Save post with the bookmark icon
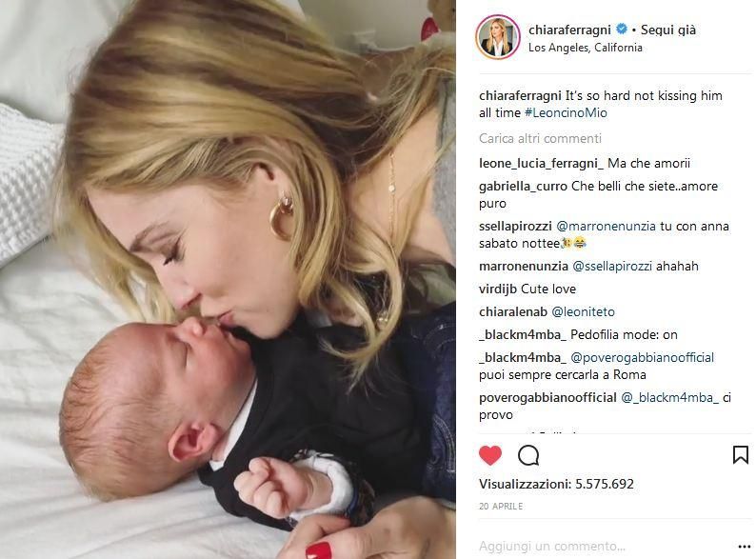Viewport: 756px width, 559px height. coord(741,455)
